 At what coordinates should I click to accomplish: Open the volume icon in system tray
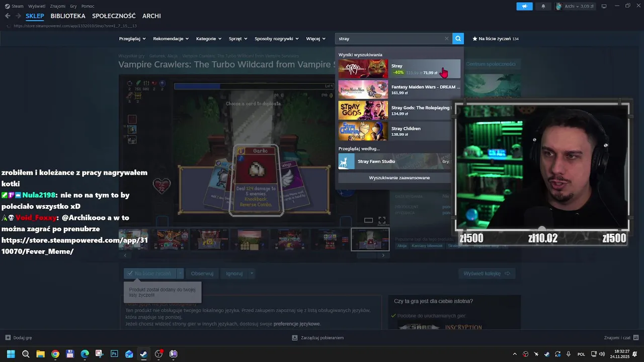pyautogui.click(x=603, y=354)
